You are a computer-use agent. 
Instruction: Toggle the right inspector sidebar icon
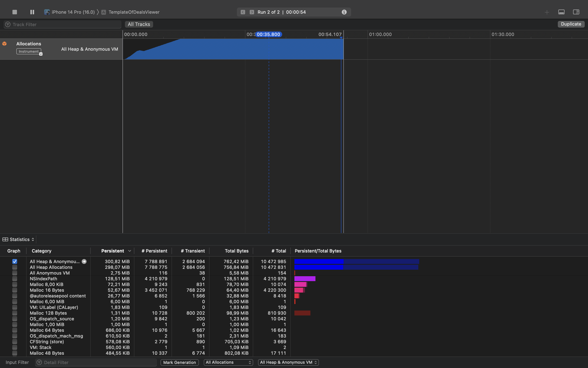coord(576,12)
